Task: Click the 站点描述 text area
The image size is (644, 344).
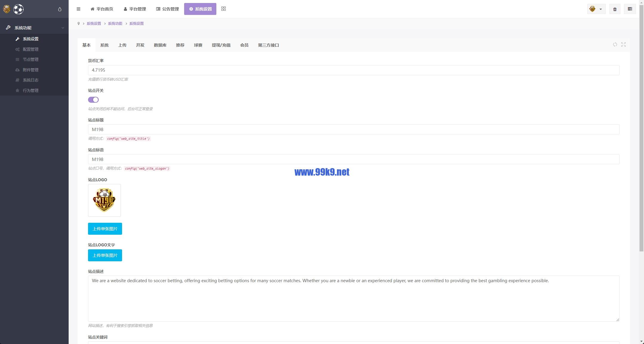Action: pyautogui.click(x=354, y=299)
